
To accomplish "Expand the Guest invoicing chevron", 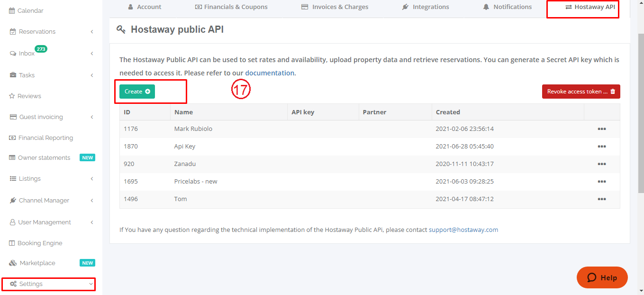I will [x=91, y=117].
